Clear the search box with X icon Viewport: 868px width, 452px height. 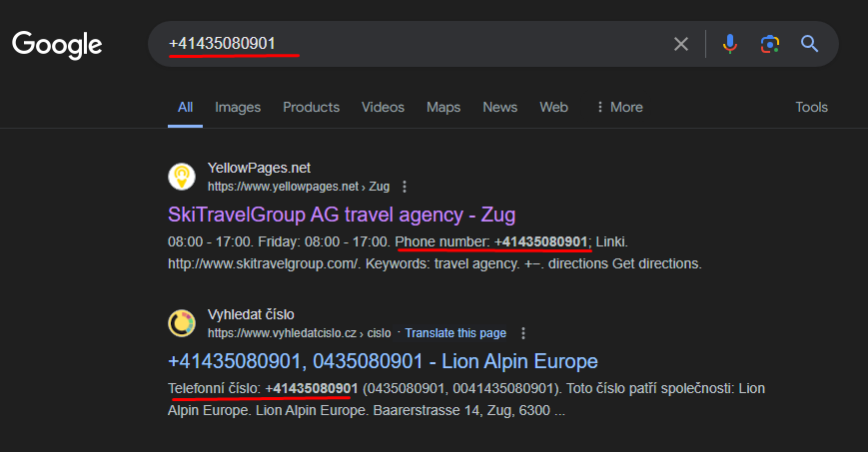(x=681, y=44)
